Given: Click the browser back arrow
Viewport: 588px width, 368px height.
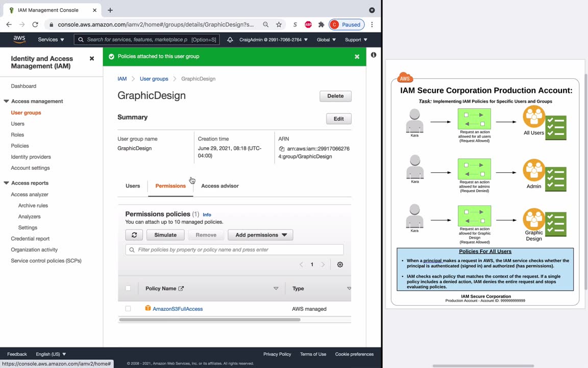Looking at the screenshot, I should [9, 25].
